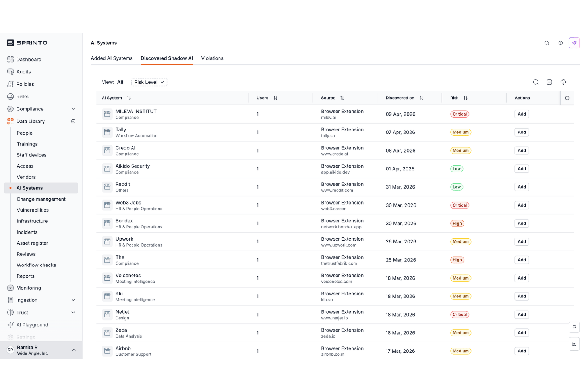Open Dashboard in the sidebar
The width and height of the screenshot is (588, 392).
(29, 60)
